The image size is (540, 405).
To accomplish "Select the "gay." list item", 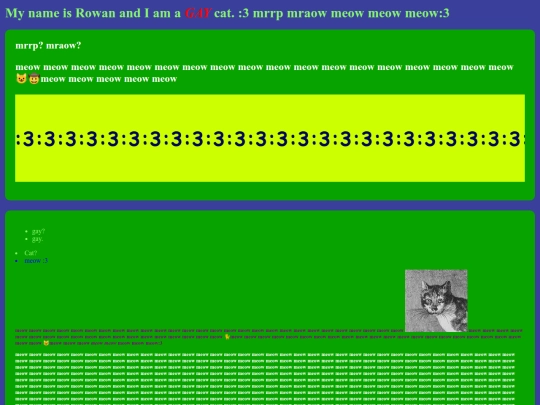I will (38, 239).
